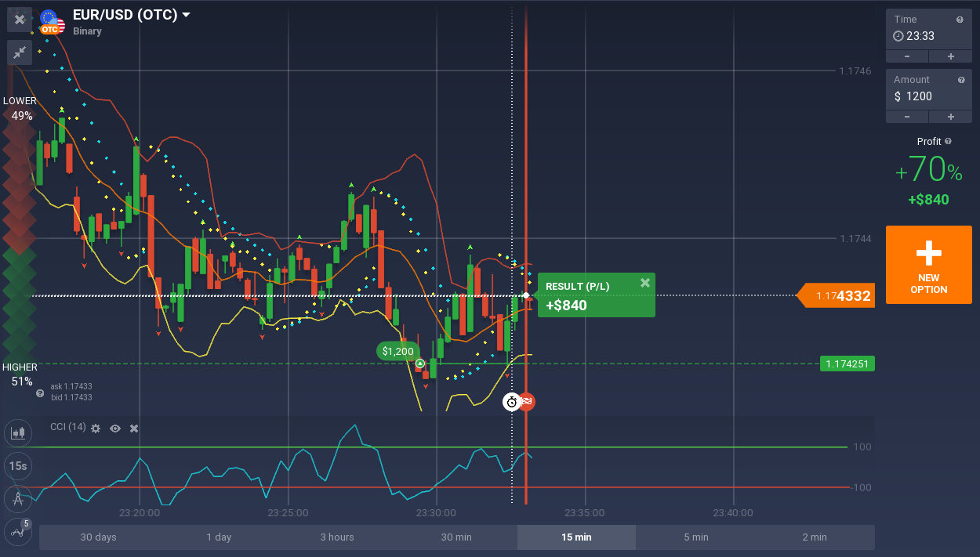The width and height of the screenshot is (980, 557).
Task: Click the green 1.174251 strike price label
Action: (x=848, y=363)
